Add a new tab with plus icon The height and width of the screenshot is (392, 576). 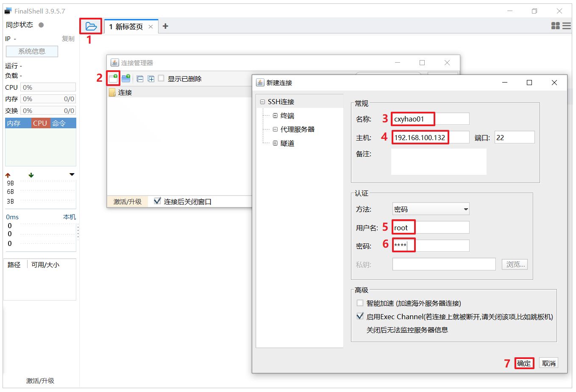point(165,26)
